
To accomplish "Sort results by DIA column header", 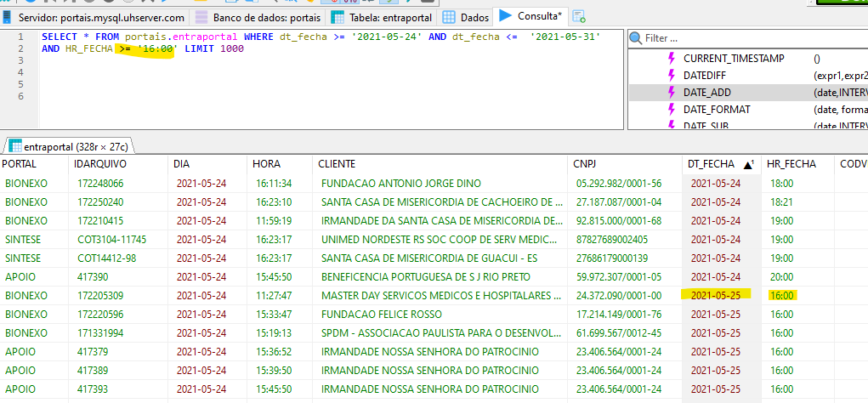I will pos(207,164).
